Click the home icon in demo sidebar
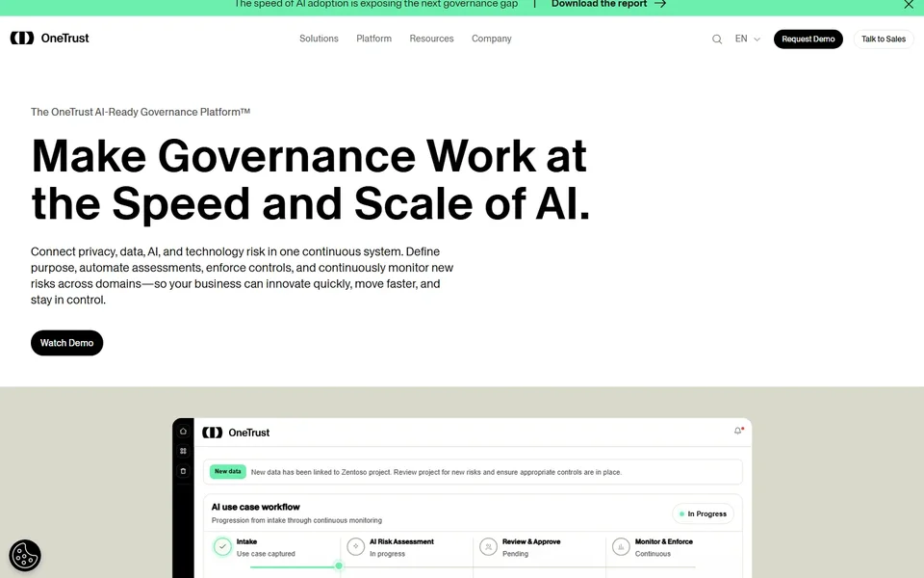924x578 pixels. click(x=183, y=432)
